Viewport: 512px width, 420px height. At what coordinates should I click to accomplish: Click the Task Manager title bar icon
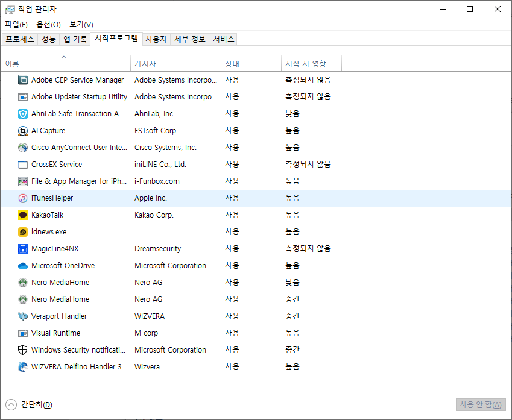[x=10, y=10]
